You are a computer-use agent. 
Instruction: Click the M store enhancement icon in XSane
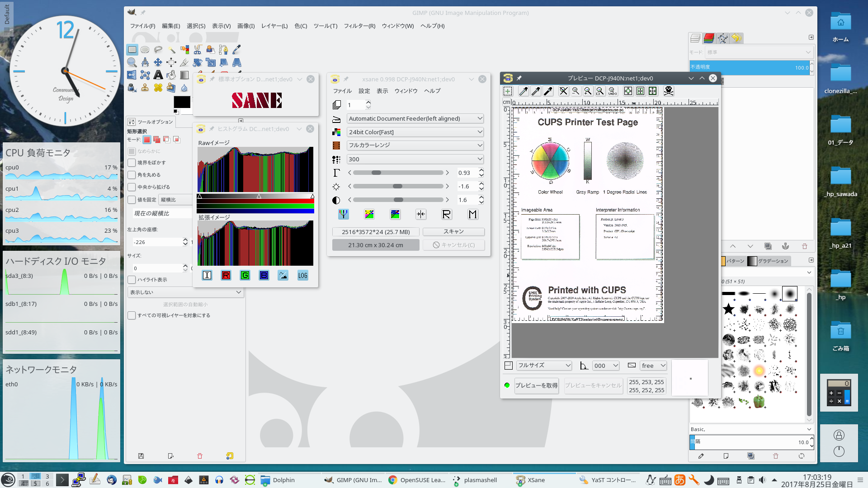(x=472, y=214)
